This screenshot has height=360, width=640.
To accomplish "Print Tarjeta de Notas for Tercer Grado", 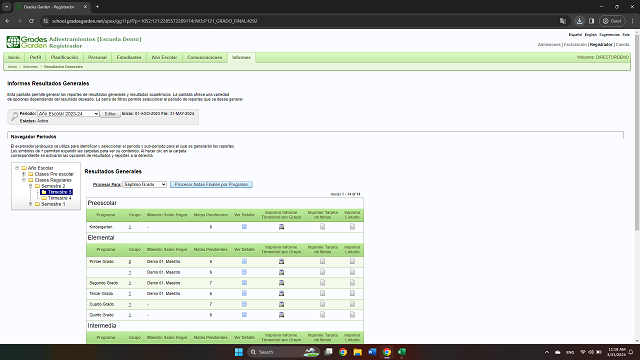I will [x=322, y=293].
